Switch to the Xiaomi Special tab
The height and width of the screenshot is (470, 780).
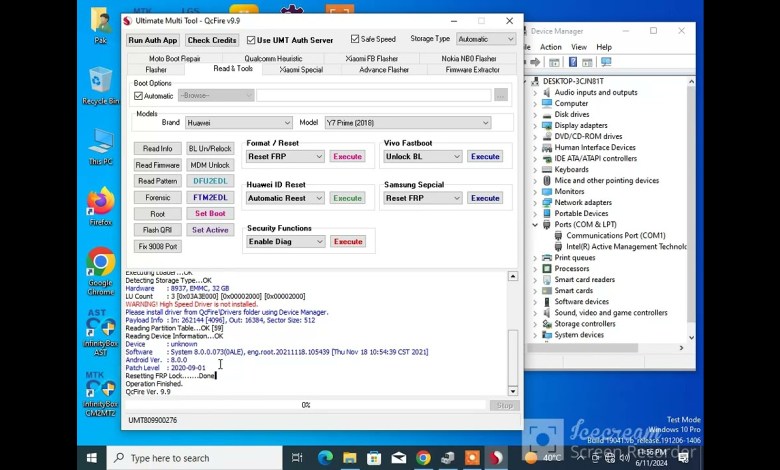[301, 70]
